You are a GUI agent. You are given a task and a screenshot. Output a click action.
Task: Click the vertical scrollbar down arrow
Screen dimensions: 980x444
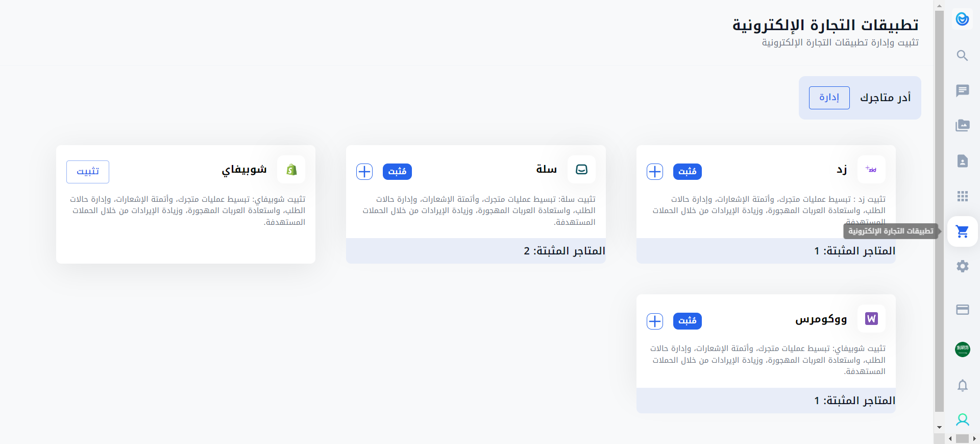click(939, 427)
